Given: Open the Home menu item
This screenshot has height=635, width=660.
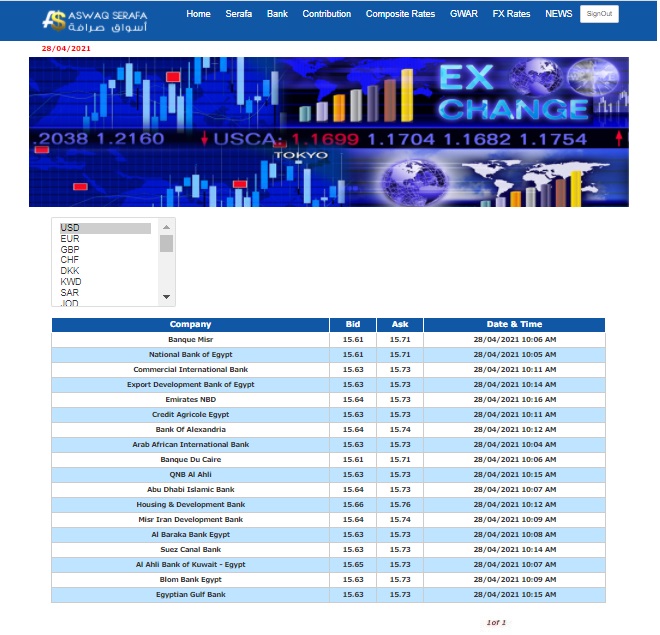Looking at the screenshot, I should click(198, 14).
